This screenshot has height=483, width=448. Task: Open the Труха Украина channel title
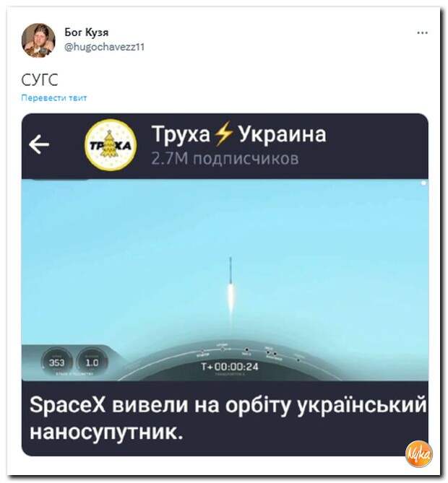coord(239,134)
